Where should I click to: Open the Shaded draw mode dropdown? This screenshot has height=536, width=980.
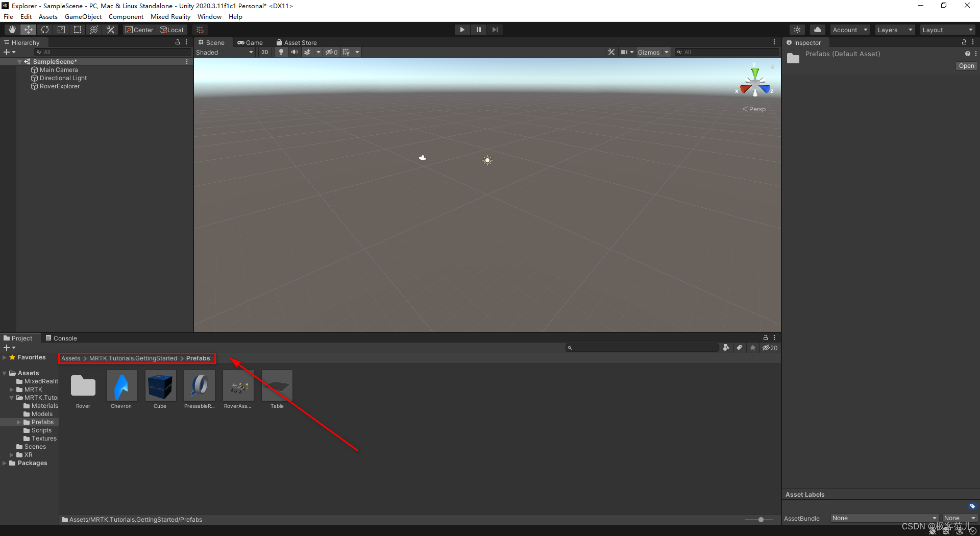click(x=225, y=52)
